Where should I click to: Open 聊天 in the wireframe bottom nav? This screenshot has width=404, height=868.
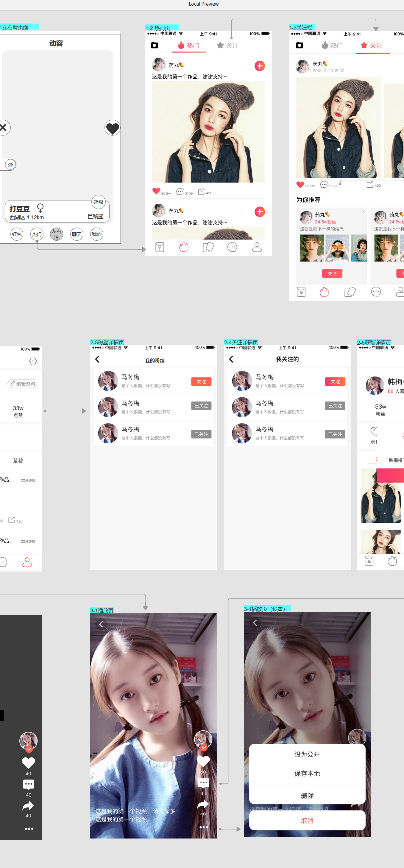click(77, 234)
